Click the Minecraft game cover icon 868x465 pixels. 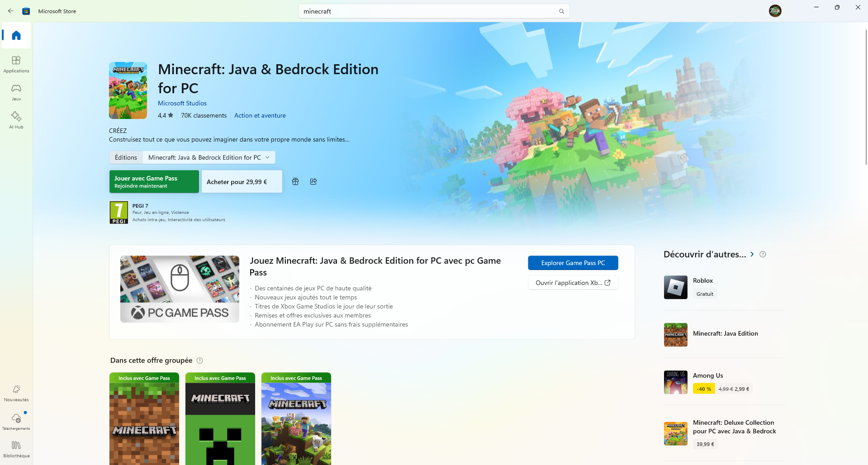[128, 90]
